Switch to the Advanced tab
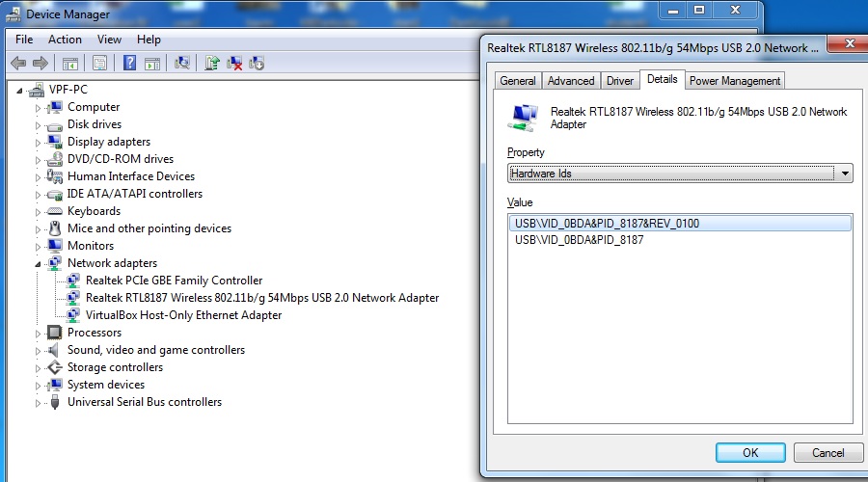868x482 pixels. click(571, 81)
